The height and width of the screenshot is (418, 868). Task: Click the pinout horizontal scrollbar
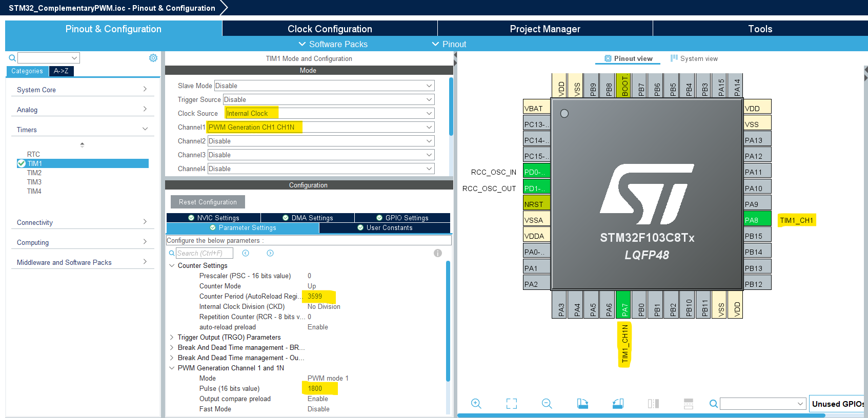coord(641,415)
